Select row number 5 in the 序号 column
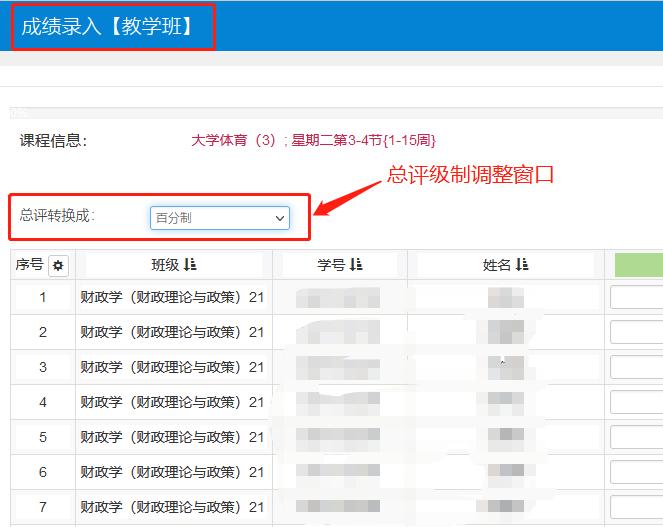Image resolution: width=663 pixels, height=527 pixels. 43,437
